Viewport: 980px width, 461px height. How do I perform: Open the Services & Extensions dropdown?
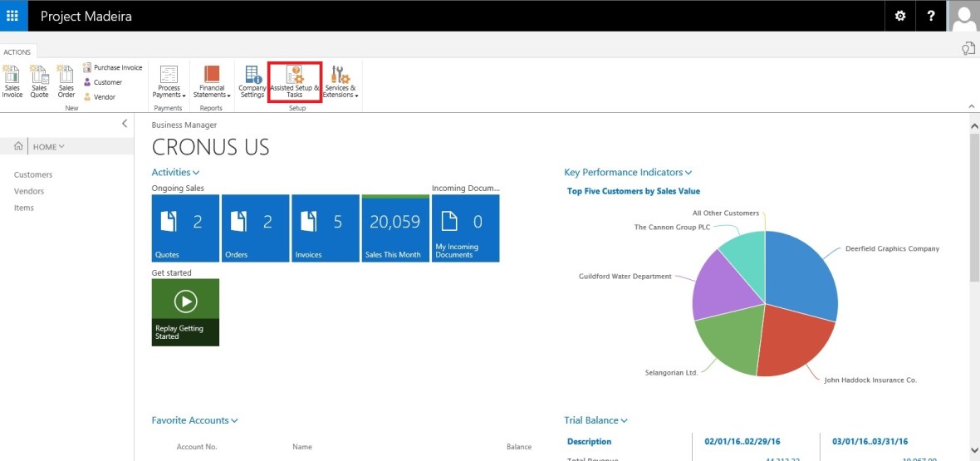pyautogui.click(x=341, y=81)
